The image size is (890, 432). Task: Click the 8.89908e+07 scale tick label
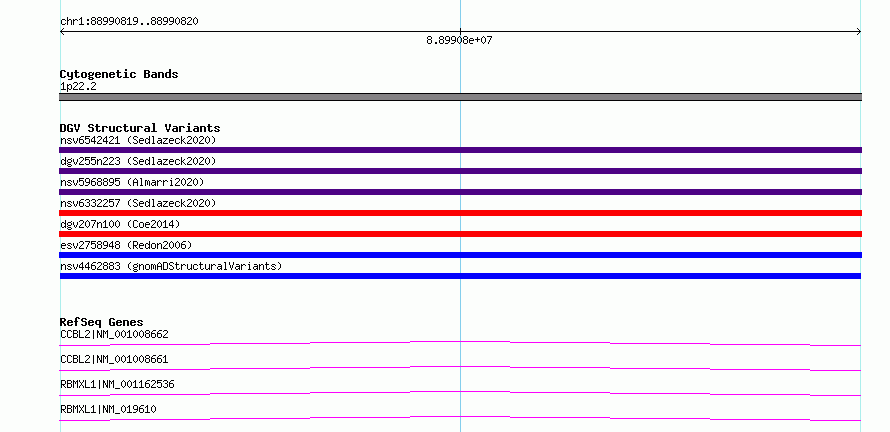point(459,41)
